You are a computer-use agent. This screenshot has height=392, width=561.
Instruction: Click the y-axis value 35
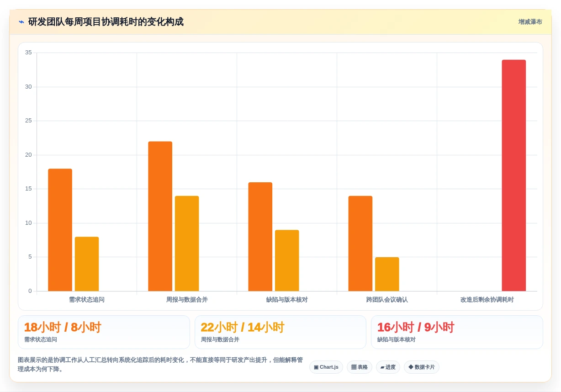click(x=28, y=53)
